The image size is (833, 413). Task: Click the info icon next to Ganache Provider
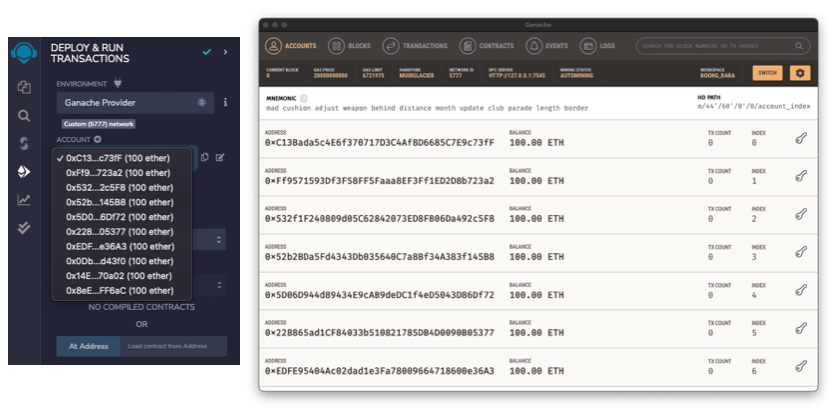(x=225, y=102)
